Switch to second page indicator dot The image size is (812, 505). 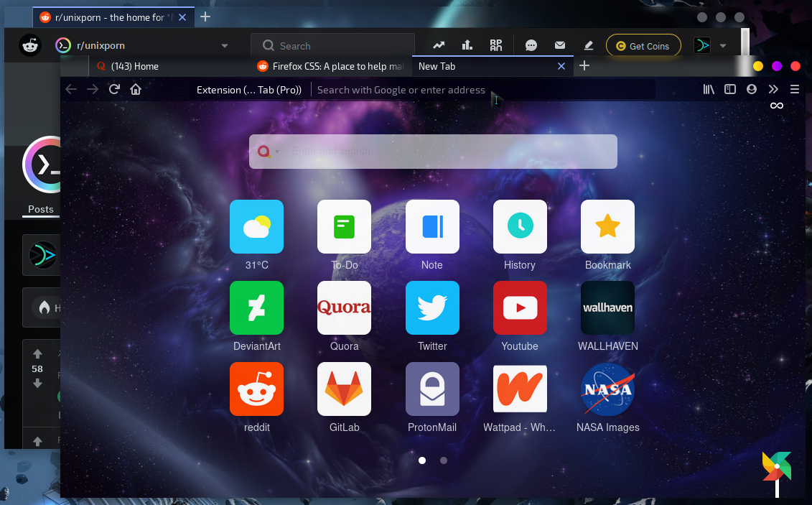(443, 460)
